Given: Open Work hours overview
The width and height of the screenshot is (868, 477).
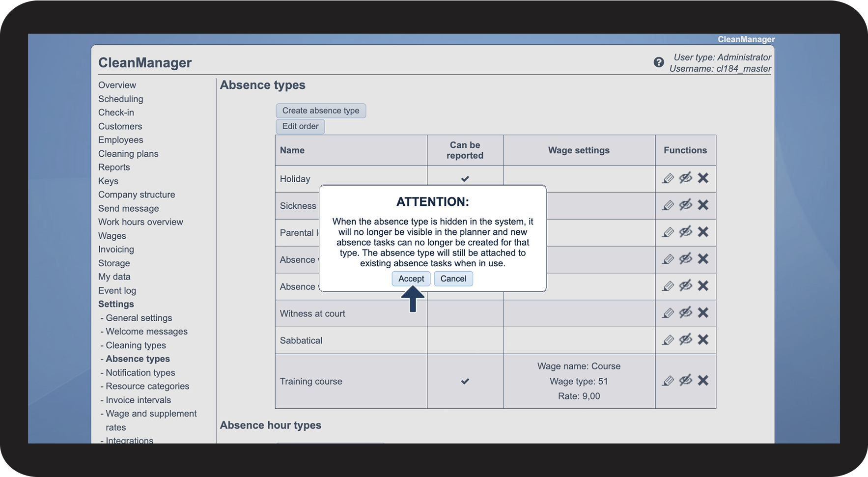Looking at the screenshot, I should (140, 222).
